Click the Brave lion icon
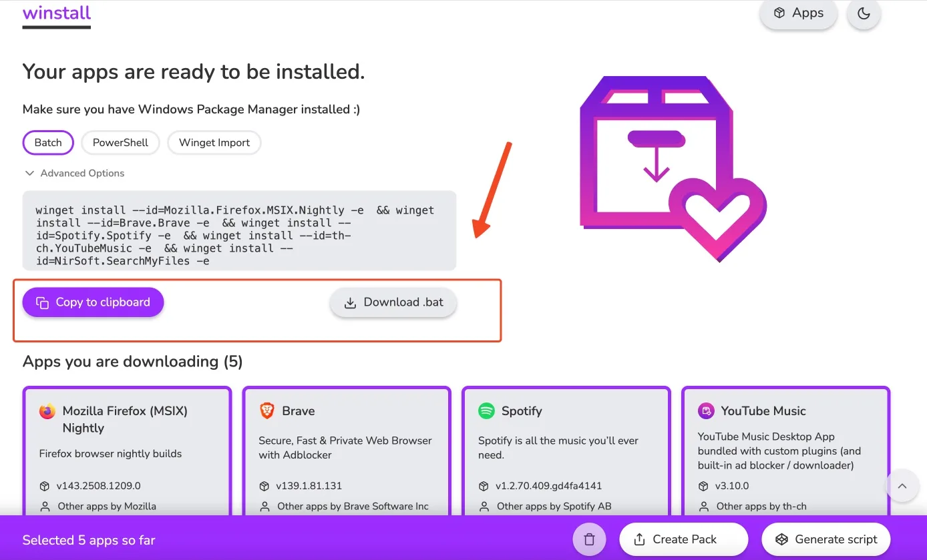927x560 pixels. tap(267, 411)
